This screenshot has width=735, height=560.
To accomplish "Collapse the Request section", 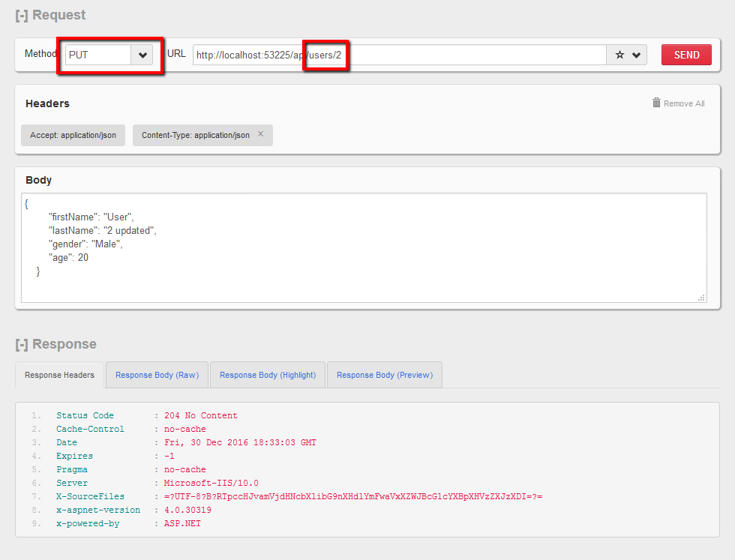I will coord(22,16).
